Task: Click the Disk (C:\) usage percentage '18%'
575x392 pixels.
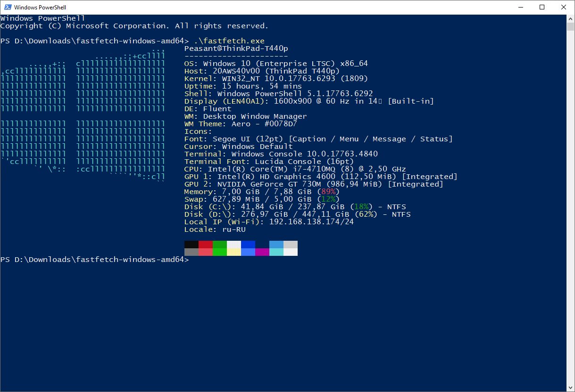Action: 361,207
